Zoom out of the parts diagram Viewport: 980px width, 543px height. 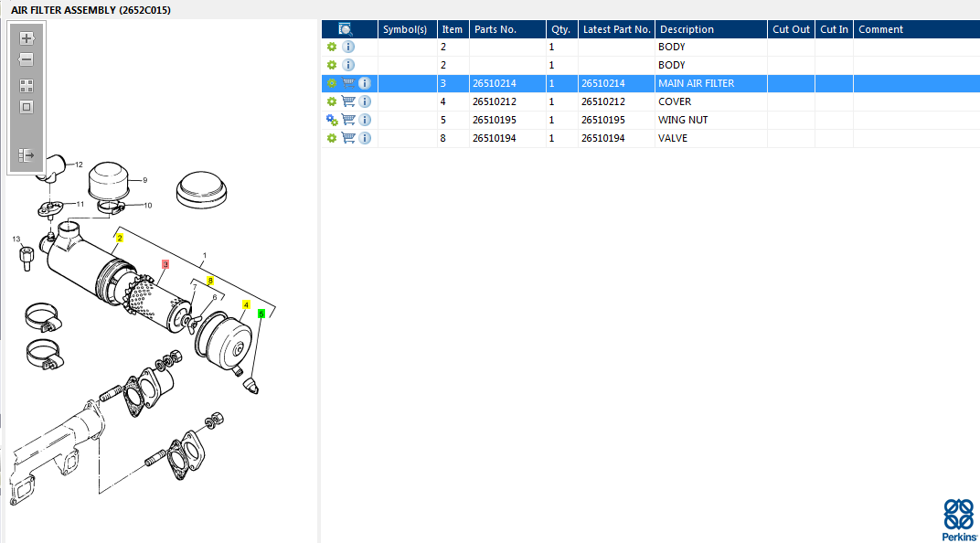click(27, 60)
